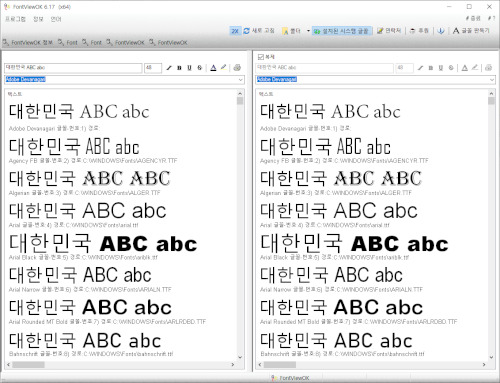Open the 프로그램 menu
500x383 pixels.
(x=15, y=19)
